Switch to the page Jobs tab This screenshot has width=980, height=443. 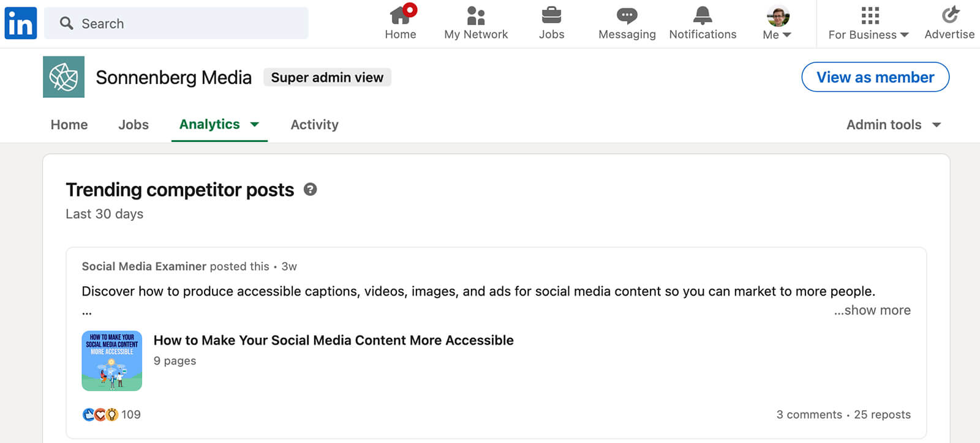coord(134,124)
